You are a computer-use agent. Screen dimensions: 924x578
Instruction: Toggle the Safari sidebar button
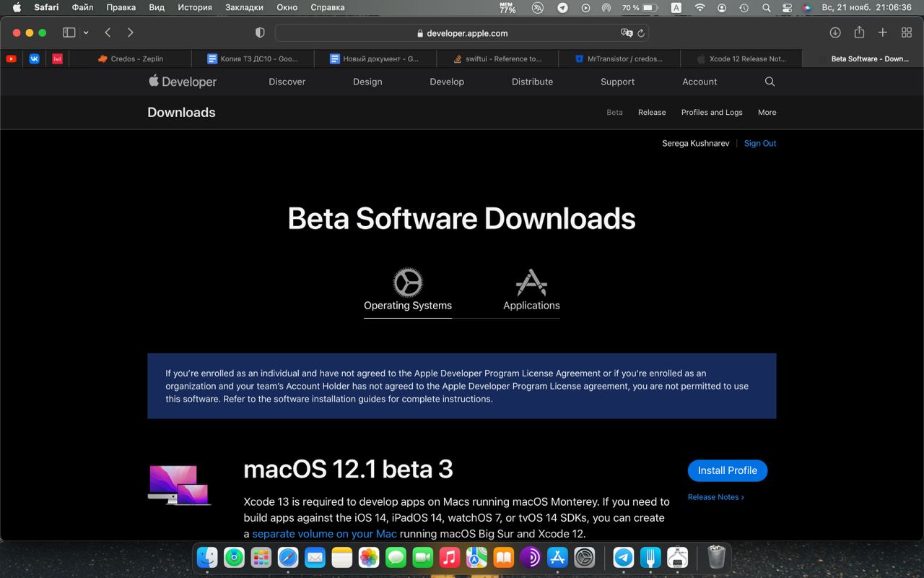(x=69, y=33)
